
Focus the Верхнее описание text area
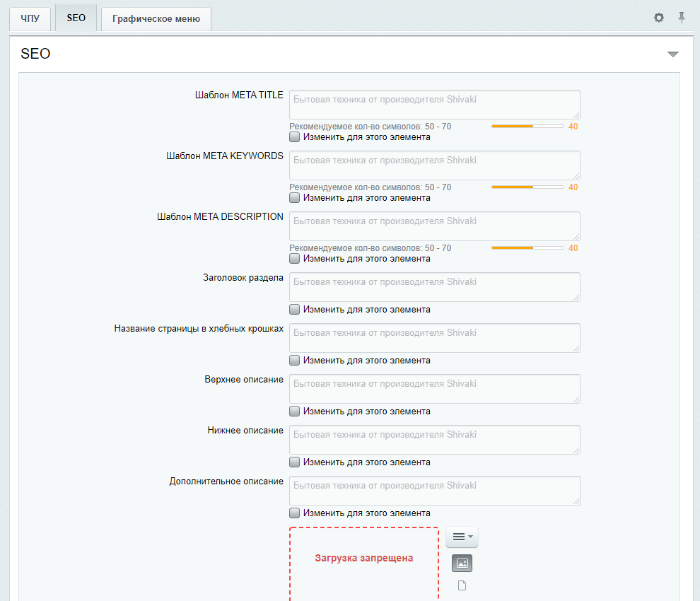[x=435, y=389]
